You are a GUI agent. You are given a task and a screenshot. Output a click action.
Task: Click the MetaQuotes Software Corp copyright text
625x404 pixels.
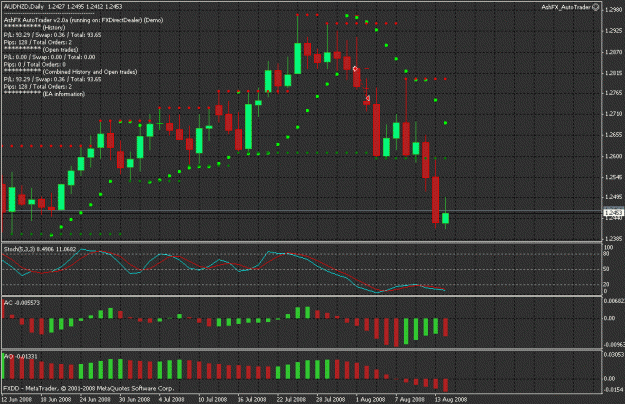(88, 388)
